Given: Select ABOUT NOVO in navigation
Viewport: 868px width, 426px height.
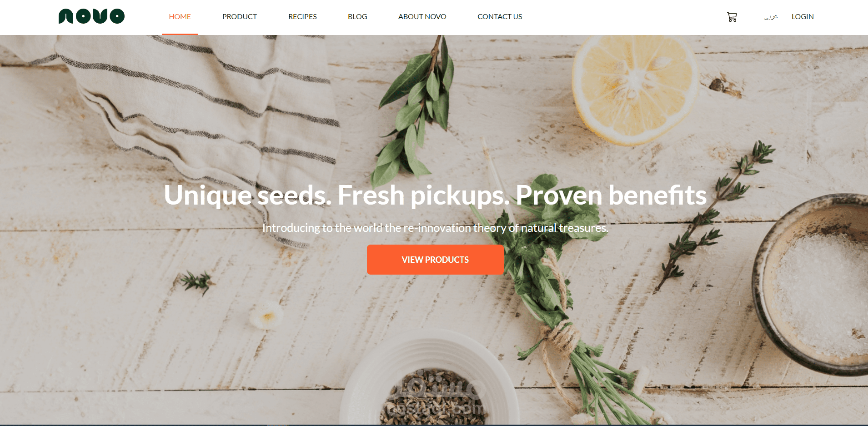Looking at the screenshot, I should coord(422,16).
